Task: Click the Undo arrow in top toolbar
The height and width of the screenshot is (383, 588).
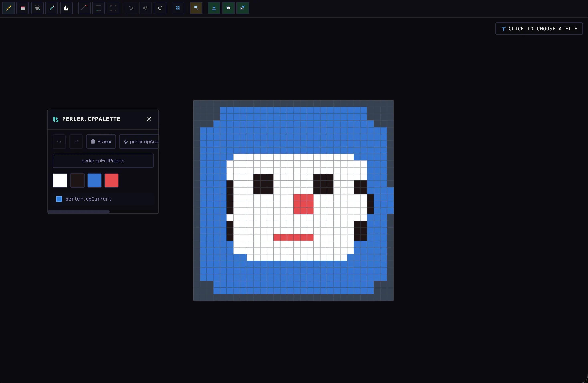Action: (x=131, y=8)
